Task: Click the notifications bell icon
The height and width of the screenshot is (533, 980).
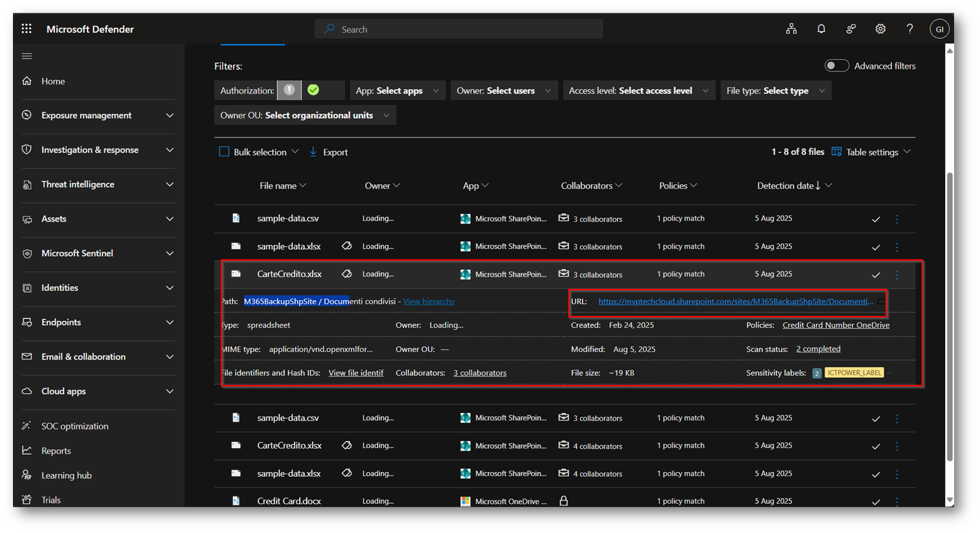Action: point(821,29)
